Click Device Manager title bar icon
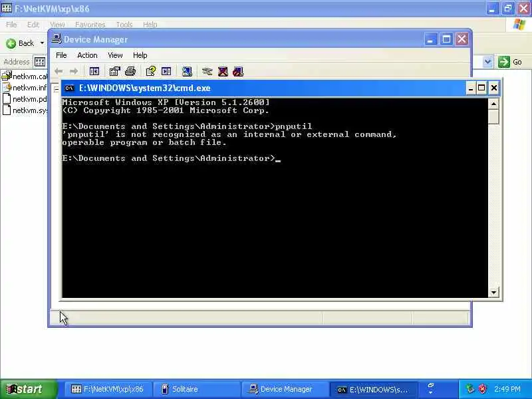Image resolution: width=532 pixels, height=399 pixels. click(57, 39)
